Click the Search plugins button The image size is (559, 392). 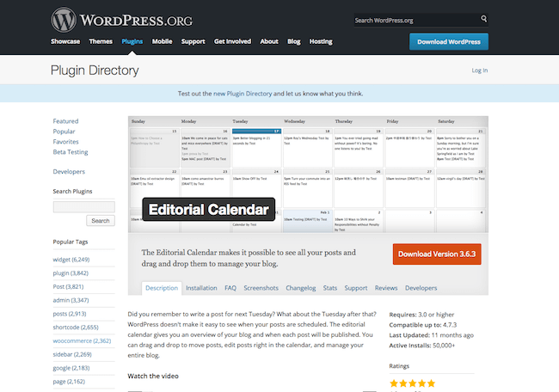pos(101,221)
